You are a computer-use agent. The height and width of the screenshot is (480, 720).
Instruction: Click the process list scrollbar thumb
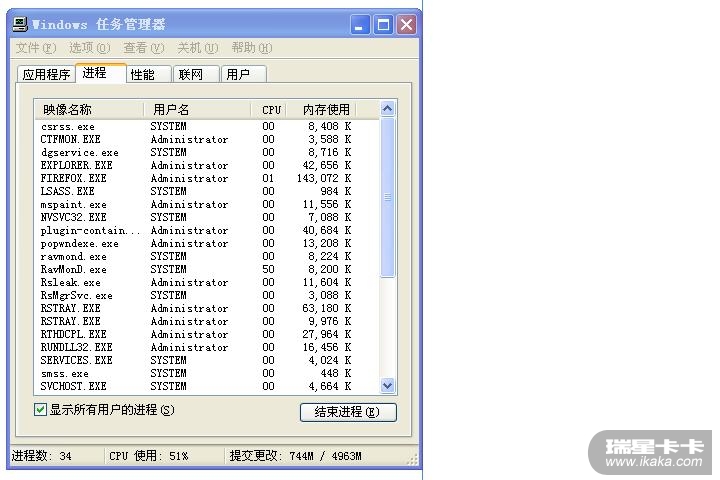pos(388,198)
